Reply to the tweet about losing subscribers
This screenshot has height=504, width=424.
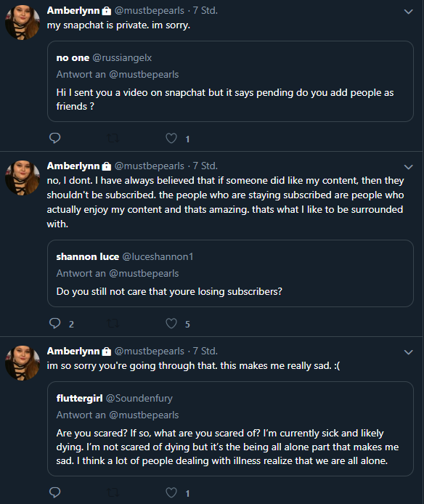[x=55, y=323]
